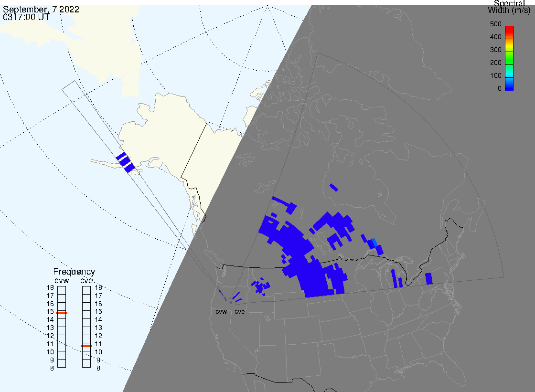
Task: Click the cvw radar station label on map
Action: tap(221, 312)
